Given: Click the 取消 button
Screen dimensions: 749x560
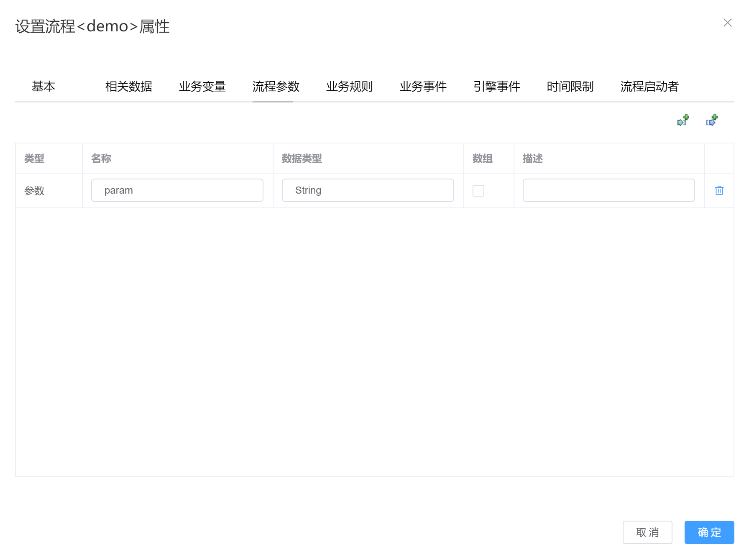Looking at the screenshot, I should click(x=647, y=532).
